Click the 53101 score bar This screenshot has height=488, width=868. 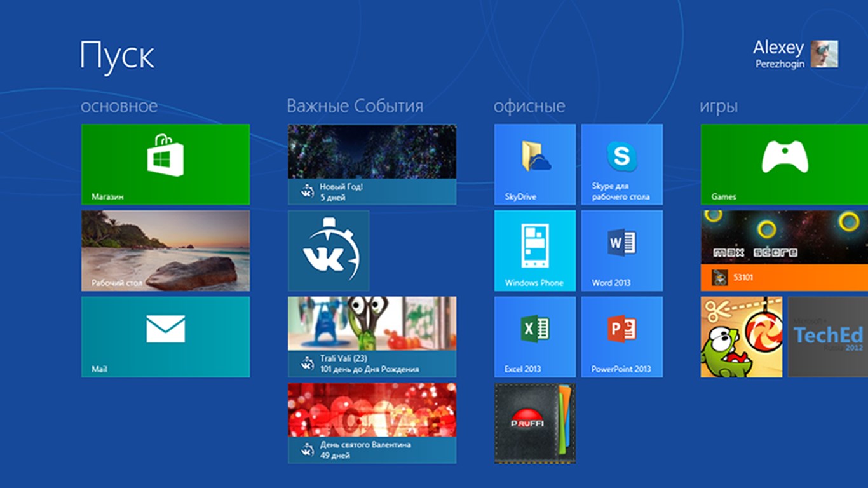[784, 278]
